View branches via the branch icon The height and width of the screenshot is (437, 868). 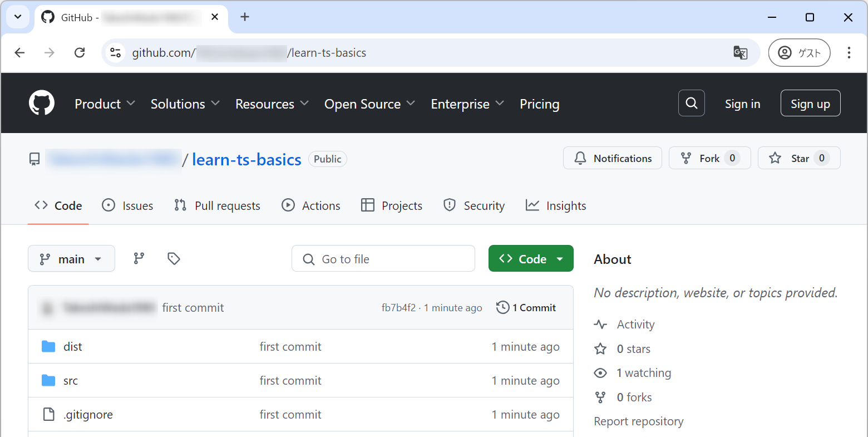(139, 258)
